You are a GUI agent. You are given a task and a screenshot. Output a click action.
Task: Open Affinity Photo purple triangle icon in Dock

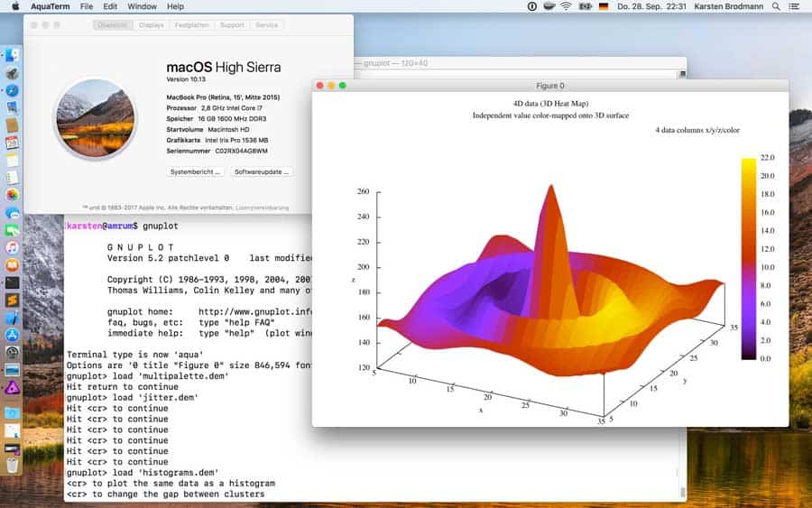coord(12,387)
